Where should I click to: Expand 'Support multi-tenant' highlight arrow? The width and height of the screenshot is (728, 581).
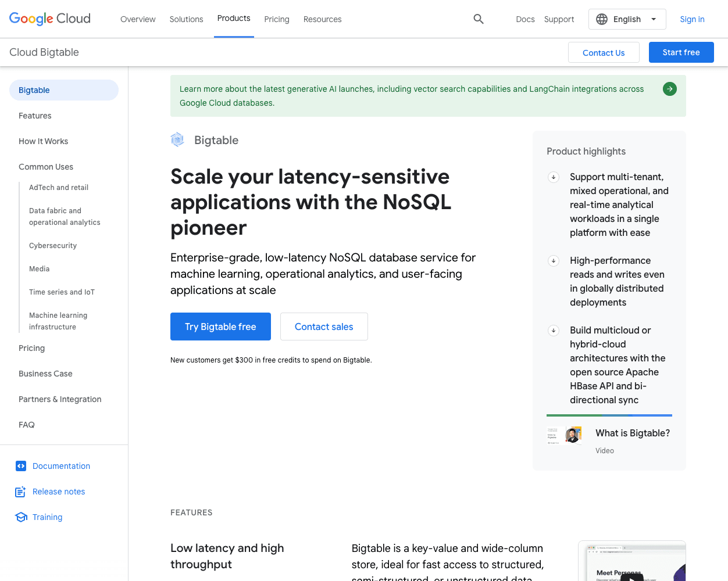[x=554, y=177]
